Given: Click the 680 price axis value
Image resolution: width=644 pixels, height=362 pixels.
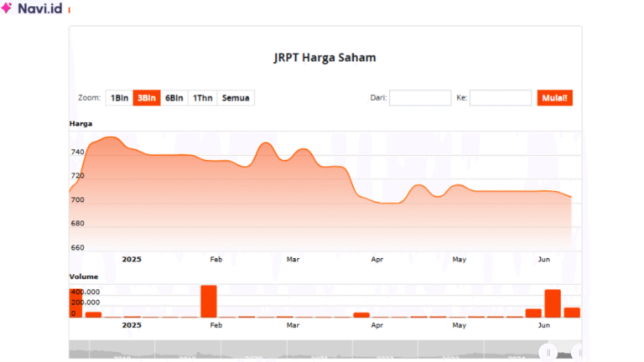Looking at the screenshot, I should [x=78, y=224].
